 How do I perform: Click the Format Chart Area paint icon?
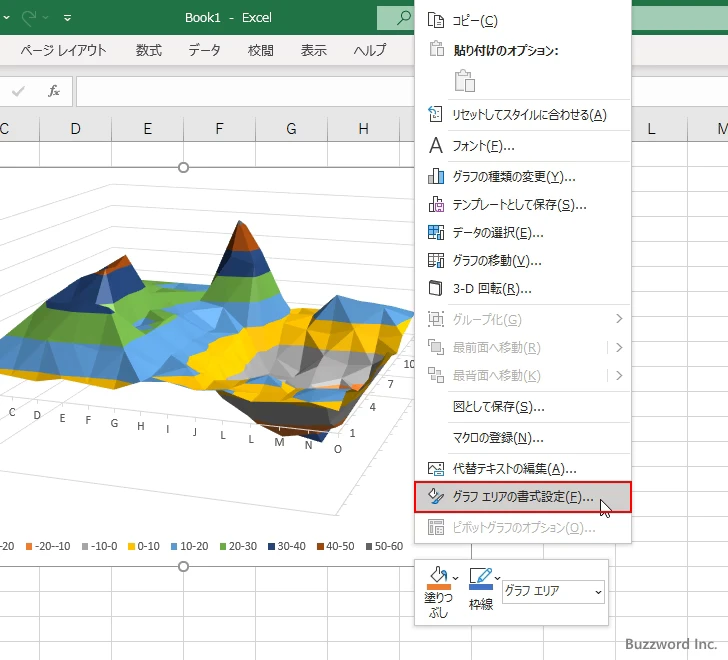436,497
